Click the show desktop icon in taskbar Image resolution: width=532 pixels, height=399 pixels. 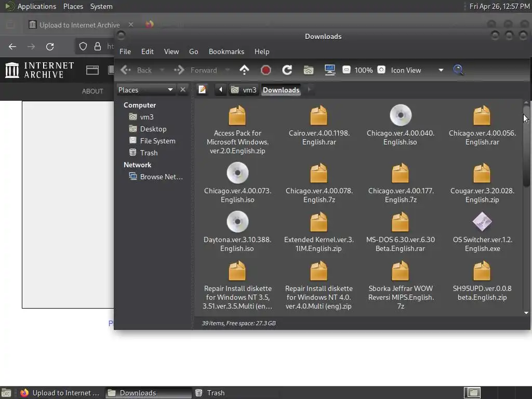6,393
